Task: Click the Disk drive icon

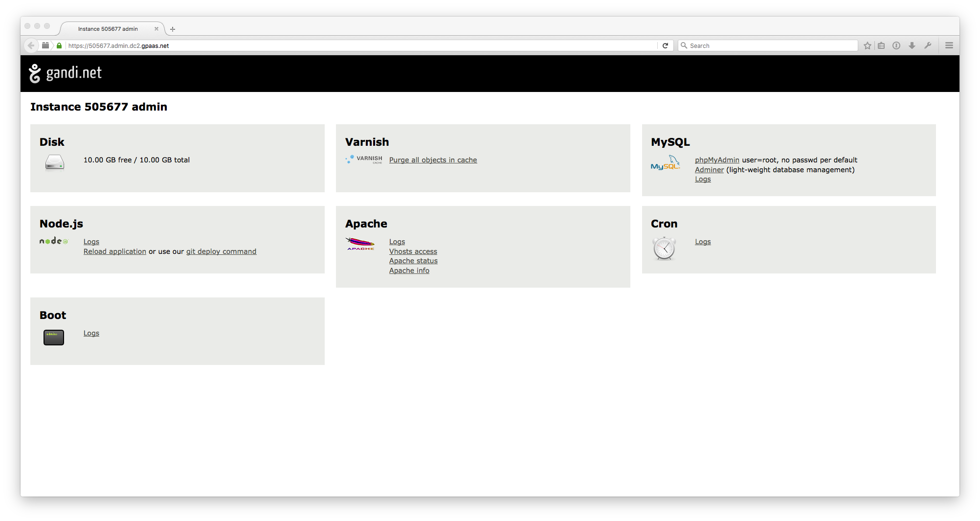Action: point(54,162)
